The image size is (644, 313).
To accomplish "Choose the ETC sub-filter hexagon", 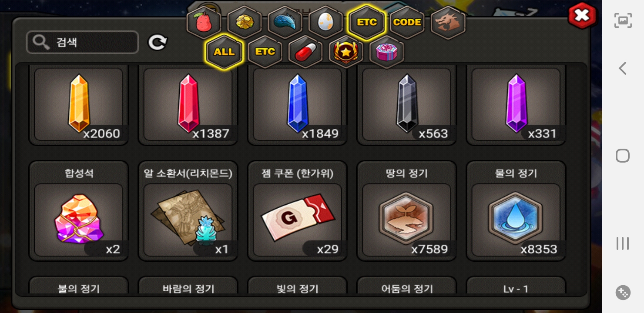I will [x=265, y=52].
